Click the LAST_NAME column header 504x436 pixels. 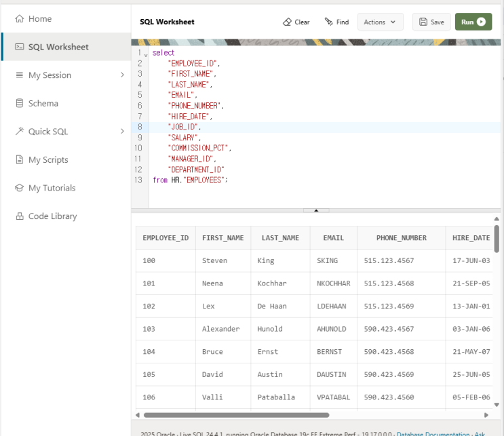(x=280, y=238)
